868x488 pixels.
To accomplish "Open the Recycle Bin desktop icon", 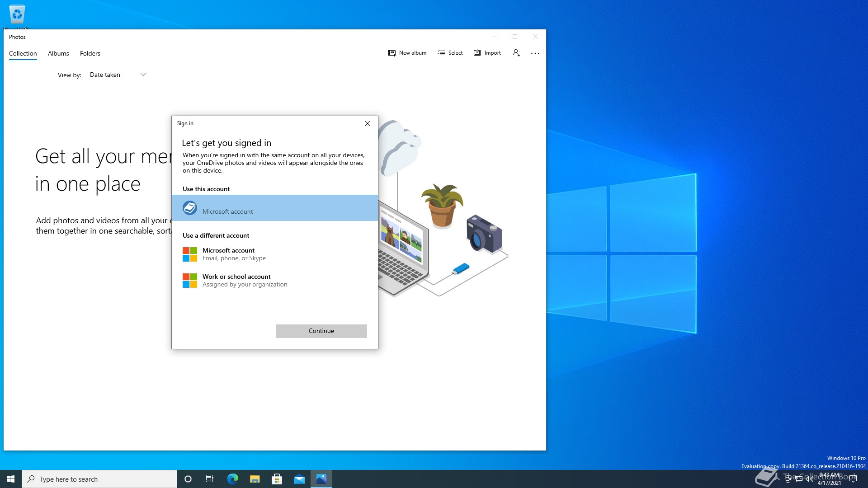I will [17, 14].
